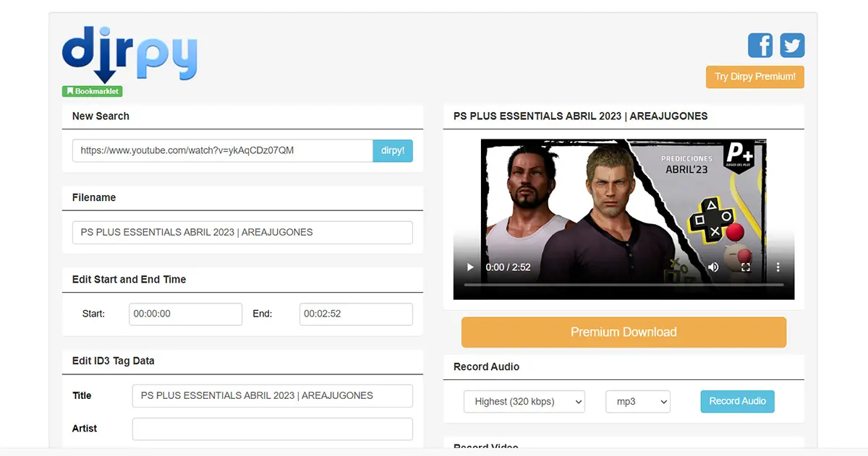Click the Edit Start and End Time heading
868x456 pixels.
[129, 280]
